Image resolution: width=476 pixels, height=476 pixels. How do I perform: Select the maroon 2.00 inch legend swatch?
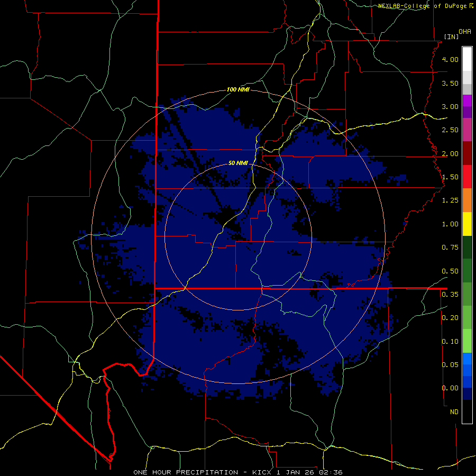[x=467, y=153]
